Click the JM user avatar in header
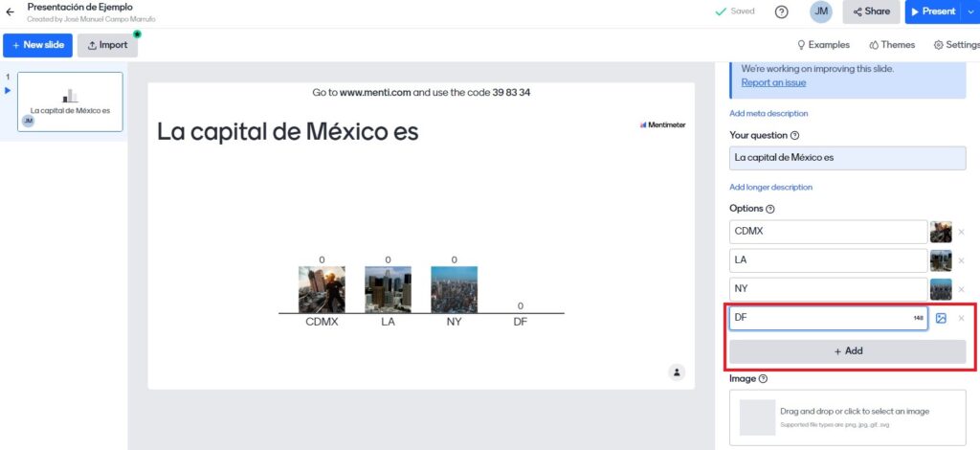 pyautogui.click(x=821, y=11)
